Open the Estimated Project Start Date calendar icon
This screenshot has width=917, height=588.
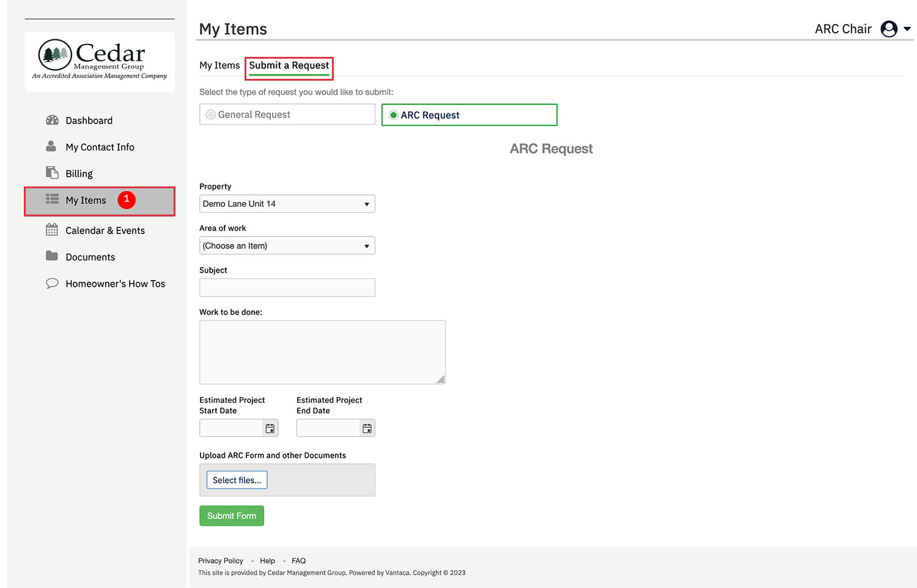[x=270, y=428]
